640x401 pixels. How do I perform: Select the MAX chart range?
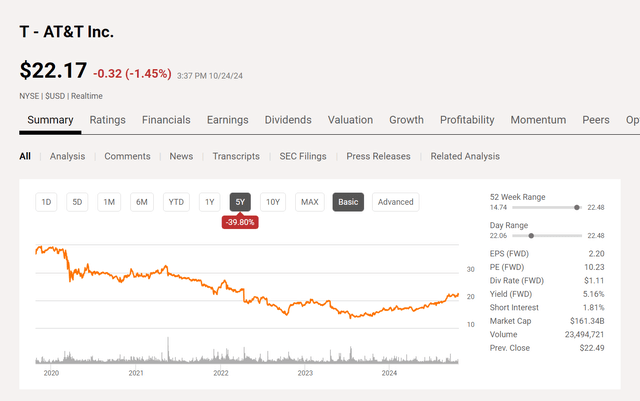click(310, 202)
